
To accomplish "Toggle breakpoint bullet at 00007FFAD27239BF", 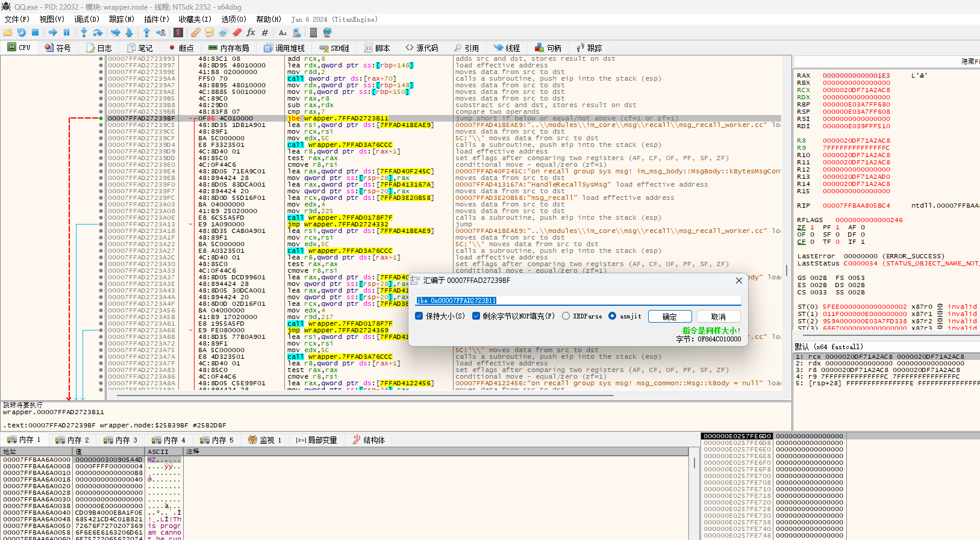I will pos(101,119).
